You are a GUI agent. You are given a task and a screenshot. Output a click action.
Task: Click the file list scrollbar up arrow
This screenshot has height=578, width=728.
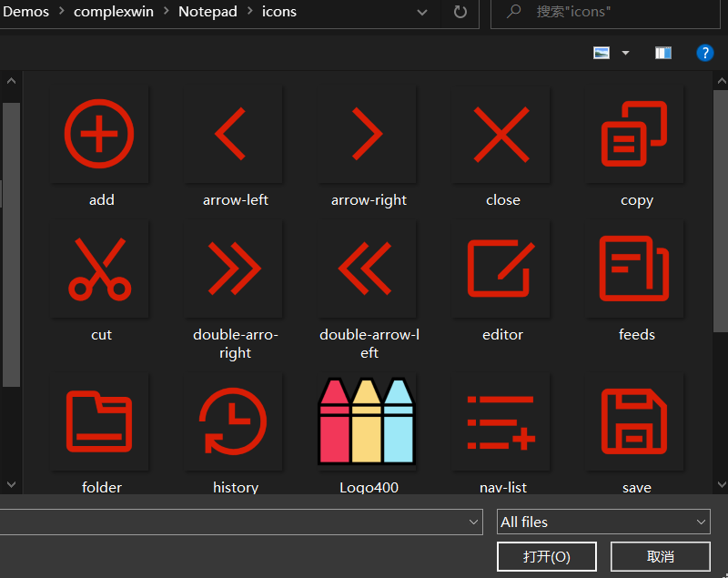point(722,81)
